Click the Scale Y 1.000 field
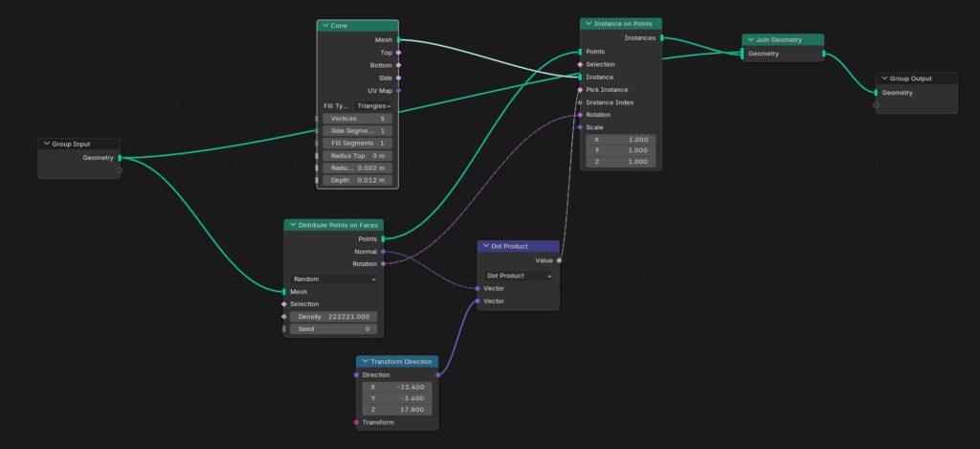The width and height of the screenshot is (980, 449). click(x=621, y=150)
